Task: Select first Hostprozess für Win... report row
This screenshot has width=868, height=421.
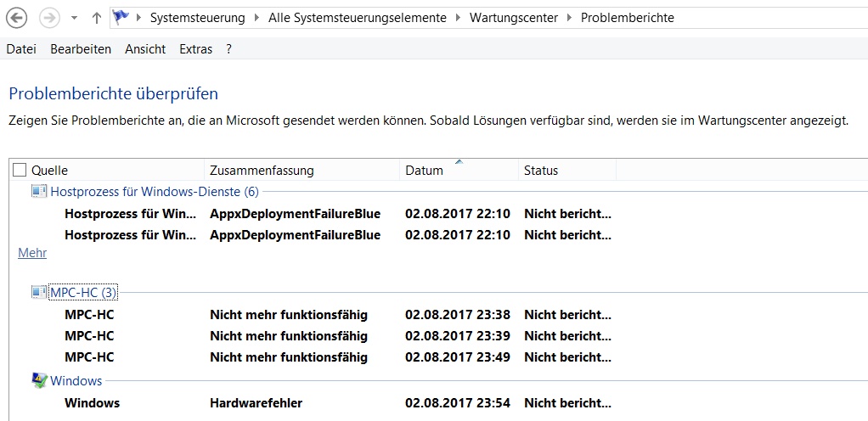Action: 130,214
